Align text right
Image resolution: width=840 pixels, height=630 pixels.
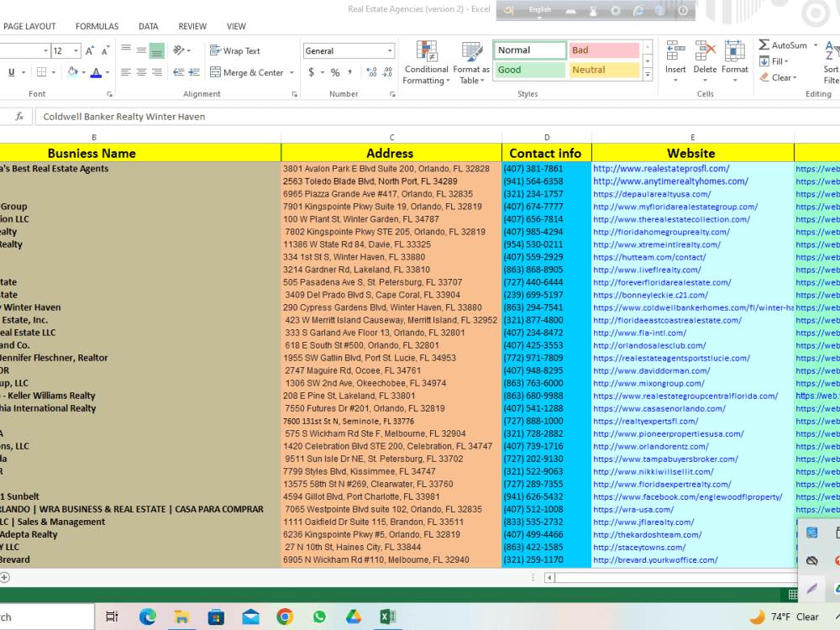[156, 72]
